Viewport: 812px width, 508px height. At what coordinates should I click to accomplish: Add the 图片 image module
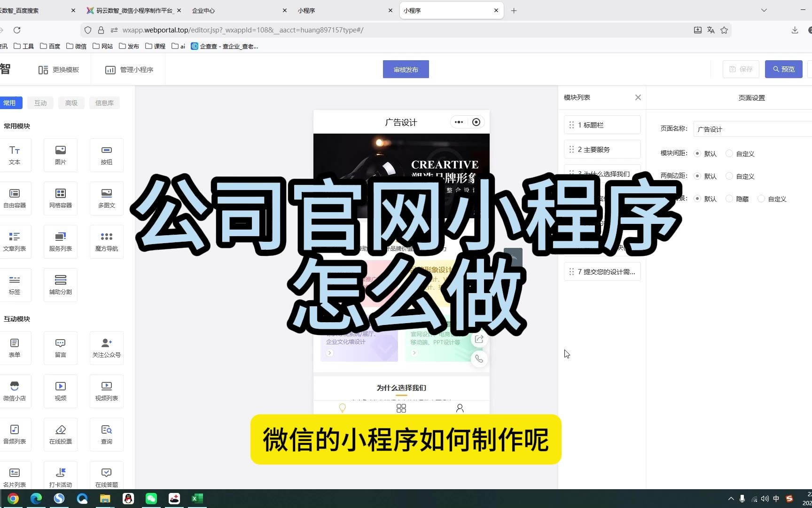(x=61, y=155)
